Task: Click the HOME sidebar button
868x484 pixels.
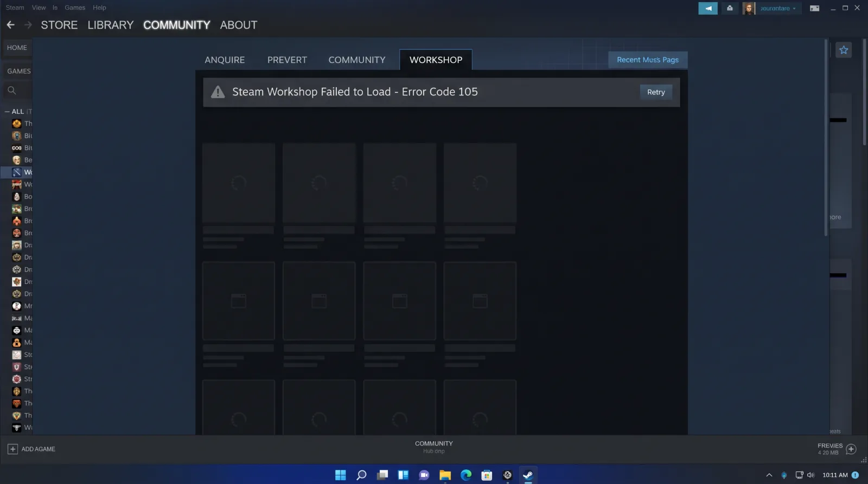Action: click(17, 48)
